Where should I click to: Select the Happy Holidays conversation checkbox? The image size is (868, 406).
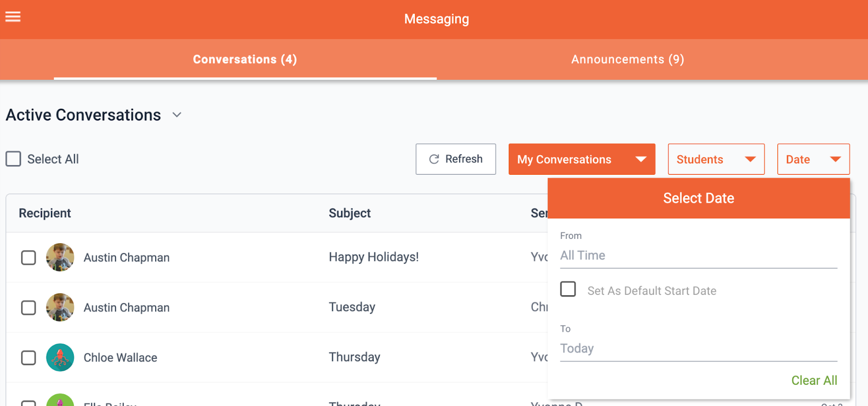click(29, 258)
